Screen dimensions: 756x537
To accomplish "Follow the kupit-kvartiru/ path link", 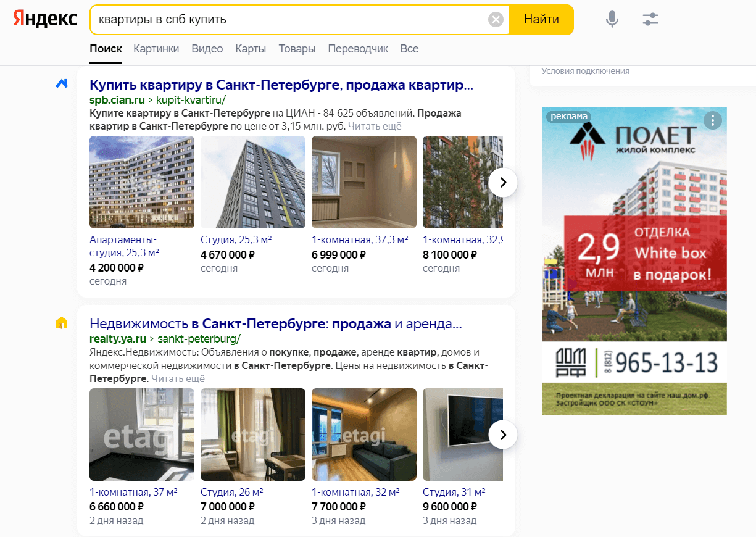I will [x=191, y=99].
